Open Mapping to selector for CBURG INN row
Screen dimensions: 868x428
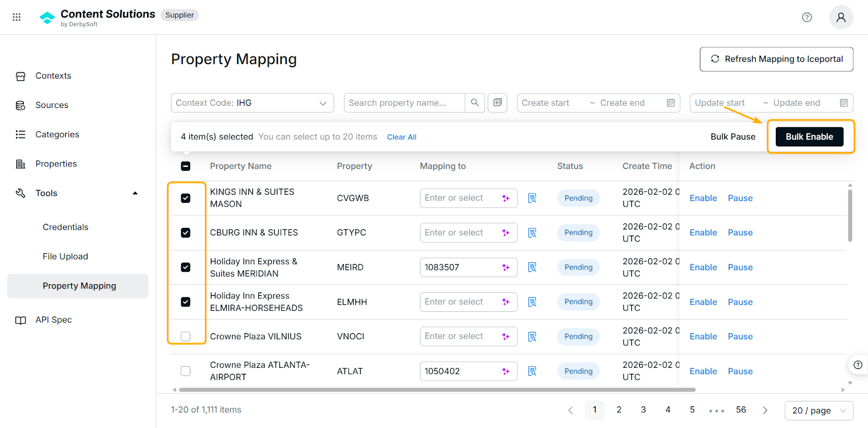pos(469,233)
